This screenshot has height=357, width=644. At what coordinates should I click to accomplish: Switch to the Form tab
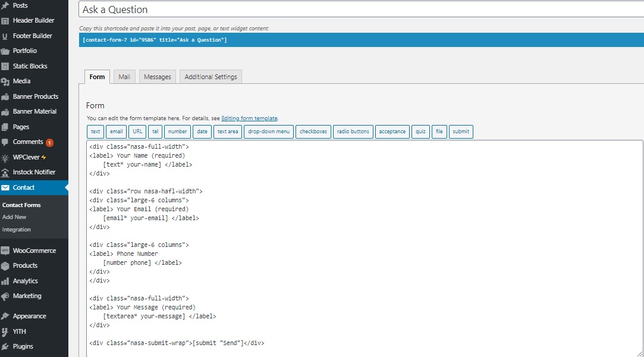tap(97, 77)
